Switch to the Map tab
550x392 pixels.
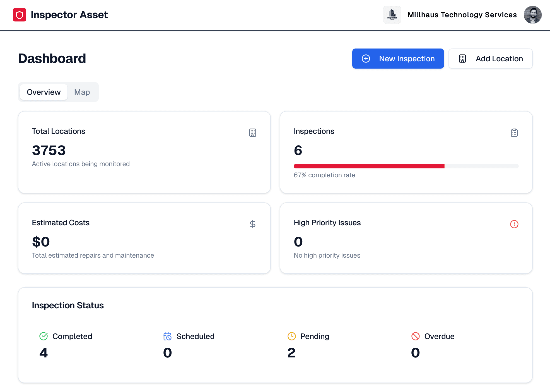point(82,92)
